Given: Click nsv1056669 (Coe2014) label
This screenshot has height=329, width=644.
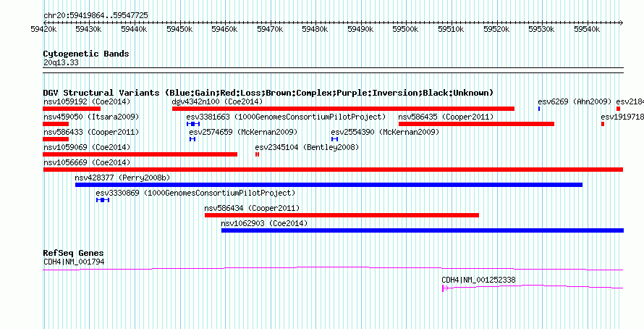Looking at the screenshot, I should click(87, 162).
